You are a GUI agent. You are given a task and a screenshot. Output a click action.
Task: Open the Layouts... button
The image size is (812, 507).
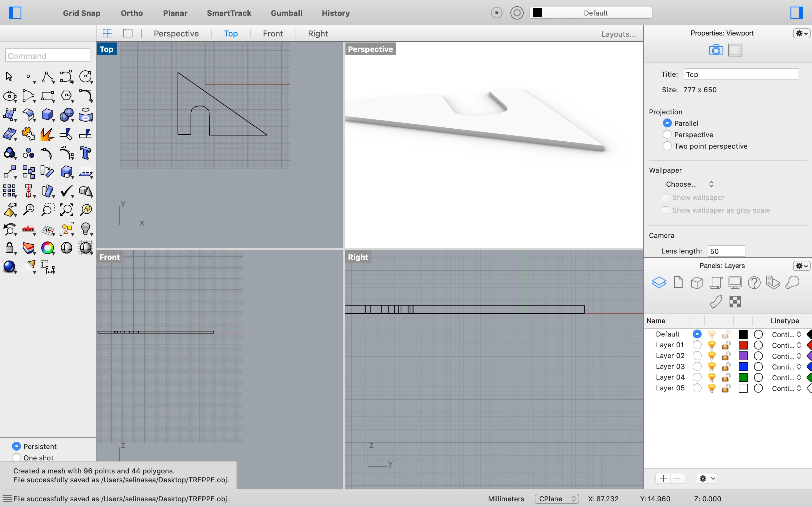618,34
